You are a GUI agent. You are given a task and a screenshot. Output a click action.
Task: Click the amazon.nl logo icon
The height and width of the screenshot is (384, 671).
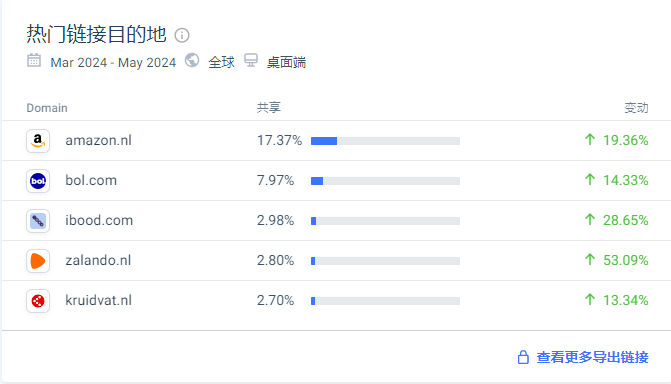(38, 141)
